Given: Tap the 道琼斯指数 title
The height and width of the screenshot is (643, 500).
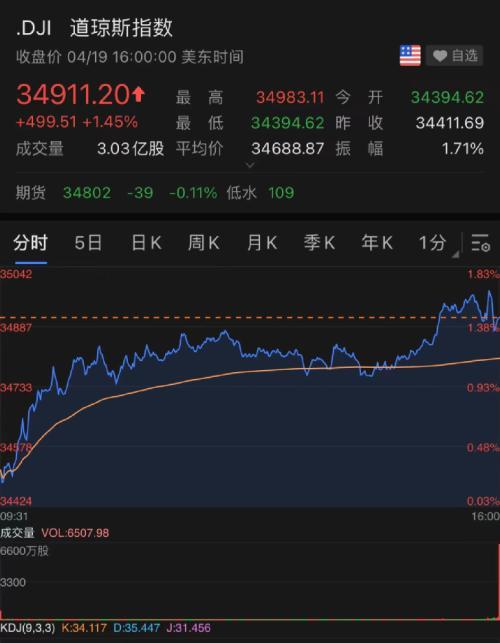Looking at the screenshot, I should (x=121, y=28).
